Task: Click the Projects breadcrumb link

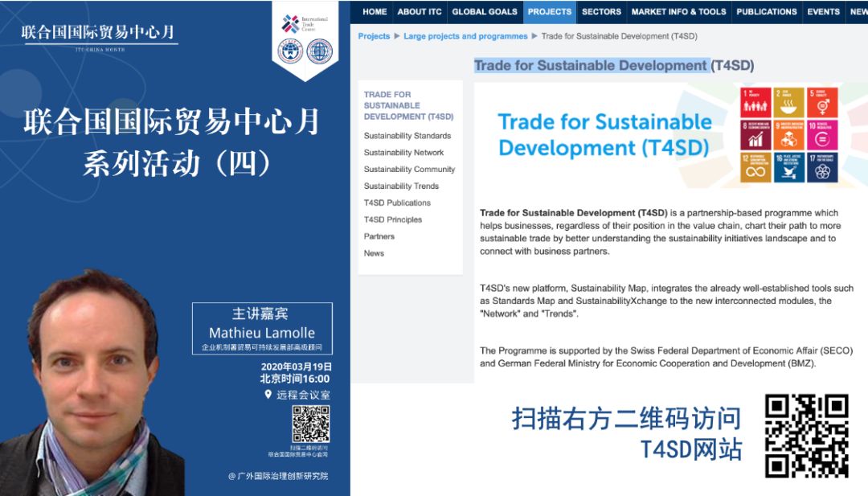Action: pyautogui.click(x=374, y=36)
